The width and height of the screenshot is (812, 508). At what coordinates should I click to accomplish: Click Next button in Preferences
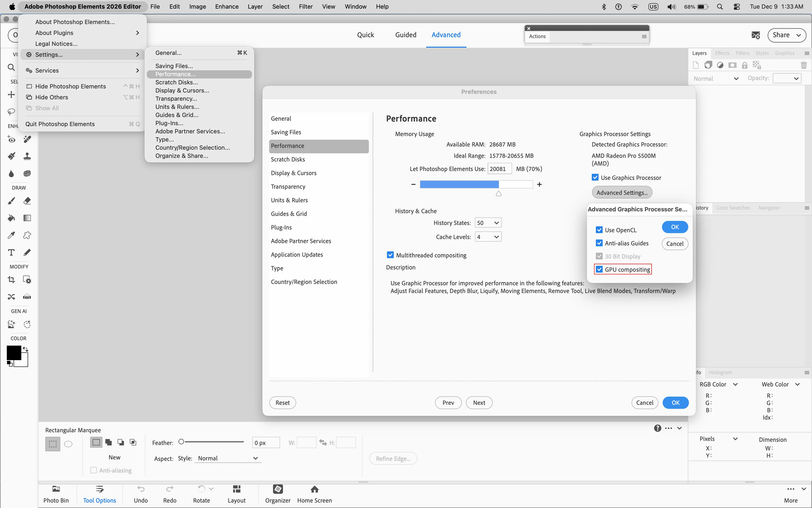tap(479, 403)
